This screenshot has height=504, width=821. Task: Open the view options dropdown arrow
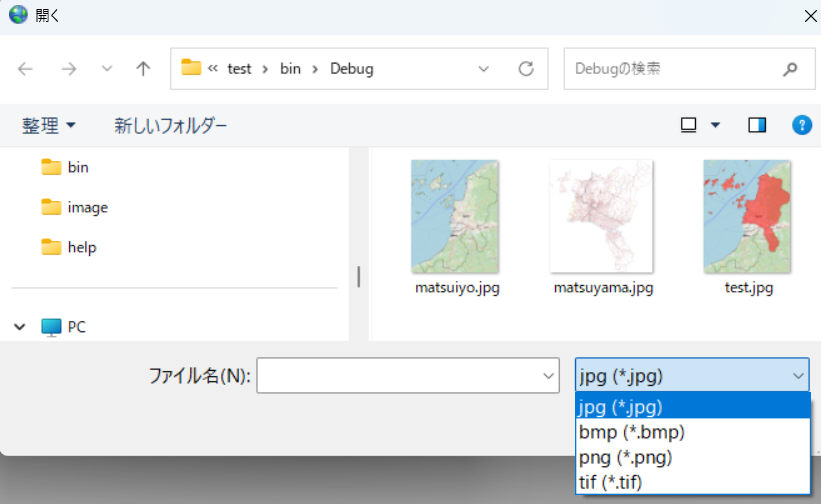point(715,125)
